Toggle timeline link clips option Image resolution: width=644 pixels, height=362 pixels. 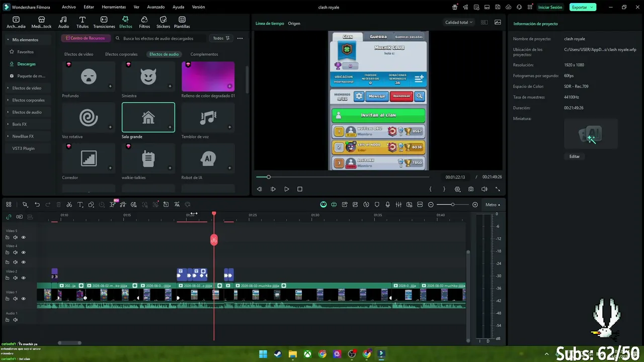(x=9, y=217)
